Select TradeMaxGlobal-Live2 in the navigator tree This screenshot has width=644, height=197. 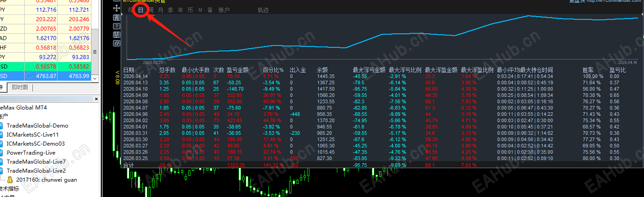pyautogui.click(x=36, y=171)
